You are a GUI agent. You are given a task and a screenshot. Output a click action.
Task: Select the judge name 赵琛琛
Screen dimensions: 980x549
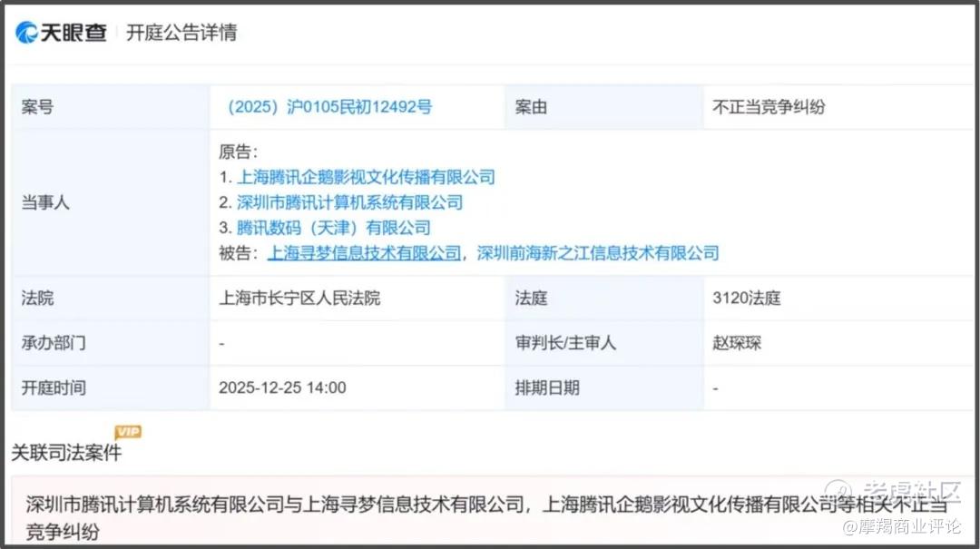tap(736, 343)
